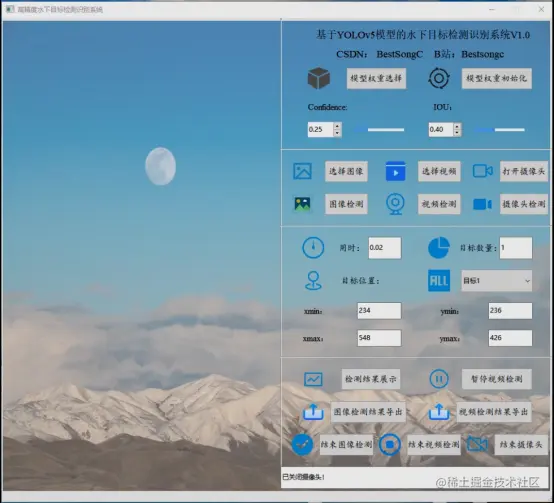
Task: Close the window with the X button
Action: tap(541, 10)
